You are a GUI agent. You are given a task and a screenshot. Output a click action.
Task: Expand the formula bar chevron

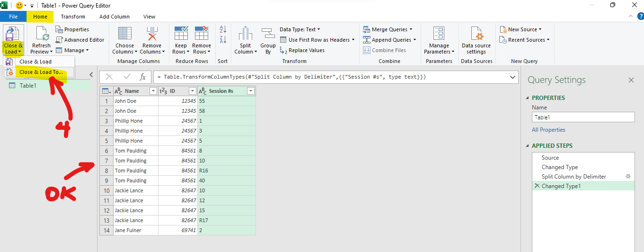[x=512, y=77]
